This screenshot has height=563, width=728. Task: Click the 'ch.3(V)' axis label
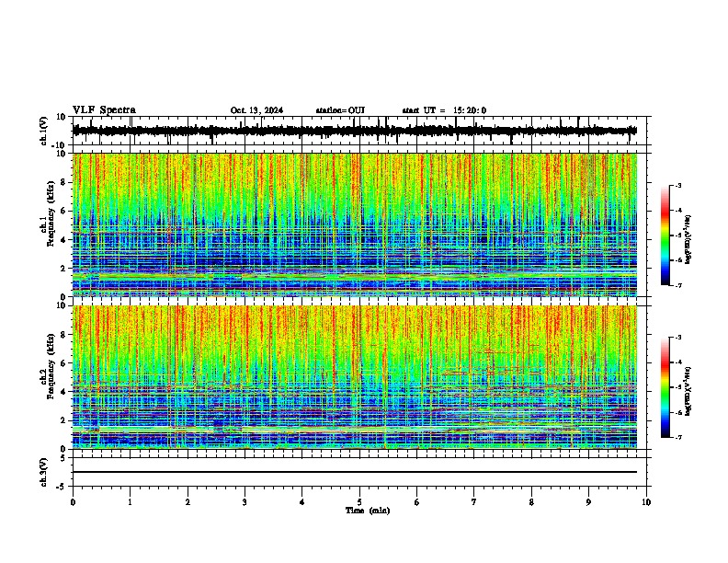pos(44,473)
